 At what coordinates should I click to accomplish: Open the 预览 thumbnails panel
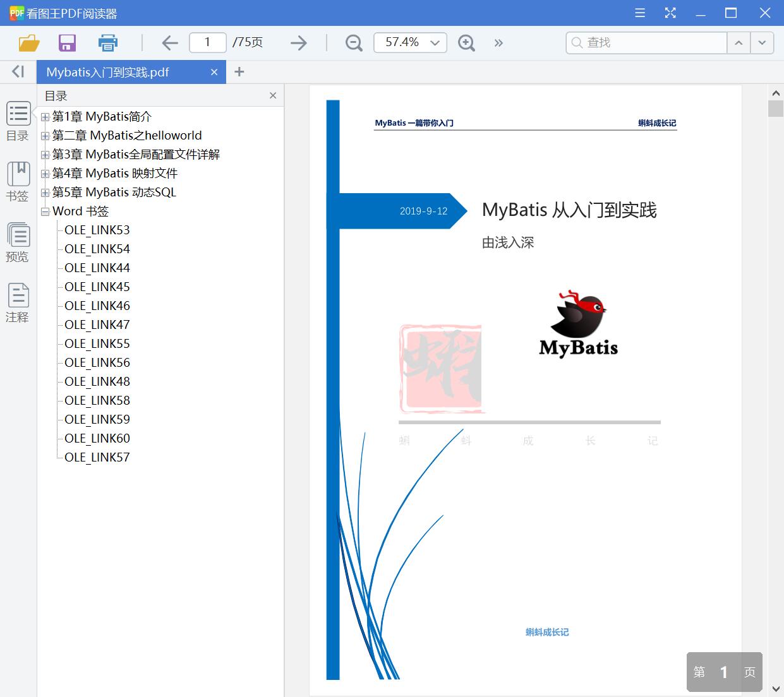point(18,243)
